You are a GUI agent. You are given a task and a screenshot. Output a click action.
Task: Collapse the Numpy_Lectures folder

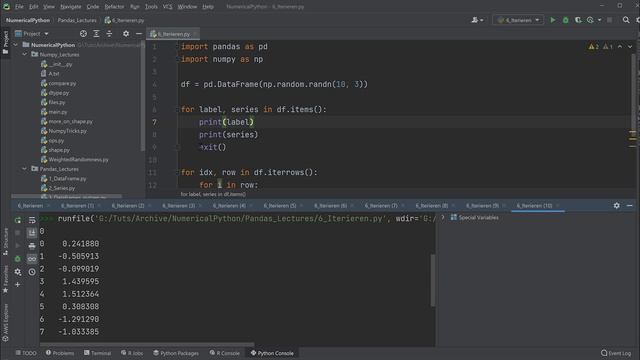24,54
